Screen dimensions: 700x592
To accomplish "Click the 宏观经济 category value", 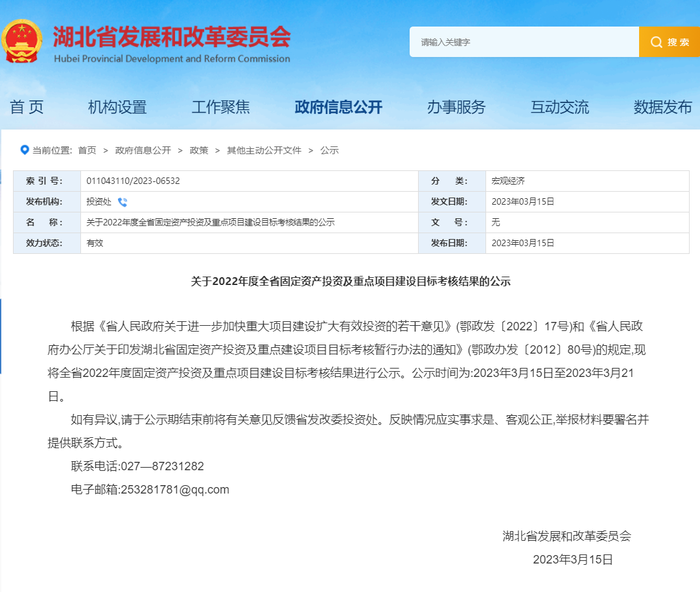I will [x=508, y=181].
